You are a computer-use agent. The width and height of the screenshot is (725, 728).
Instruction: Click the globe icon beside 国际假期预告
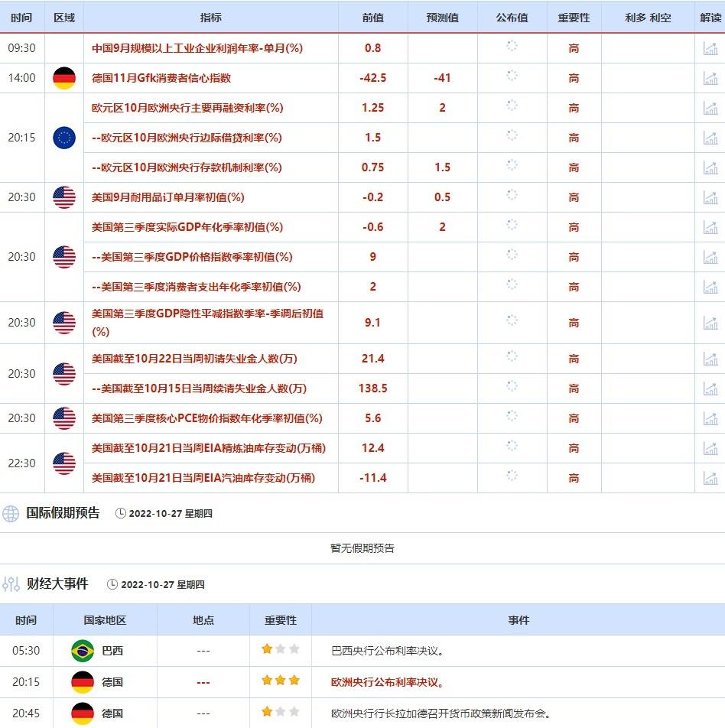(x=11, y=513)
